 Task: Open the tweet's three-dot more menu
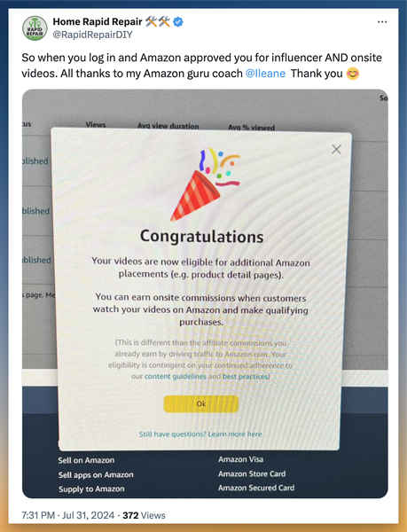click(382, 22)
